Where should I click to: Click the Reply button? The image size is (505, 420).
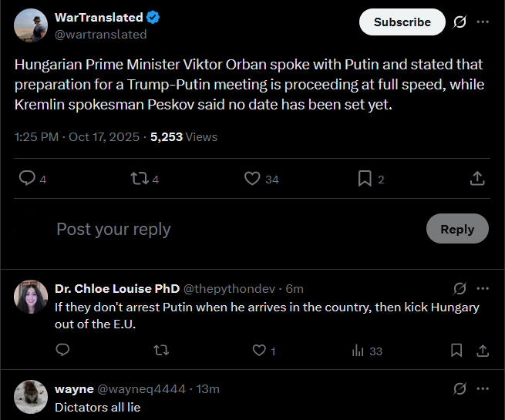457,229
